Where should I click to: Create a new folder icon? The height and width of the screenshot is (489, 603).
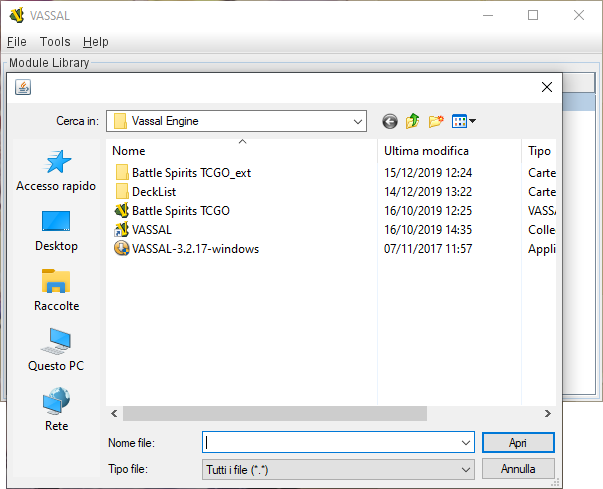[x=436, y=121]
